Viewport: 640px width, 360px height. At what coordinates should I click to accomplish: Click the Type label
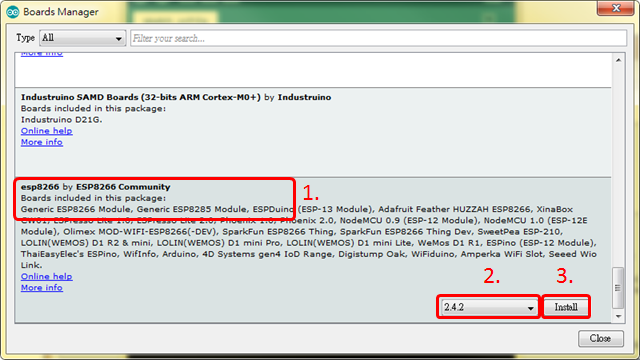pyautogui.click(x=25, y=38)
